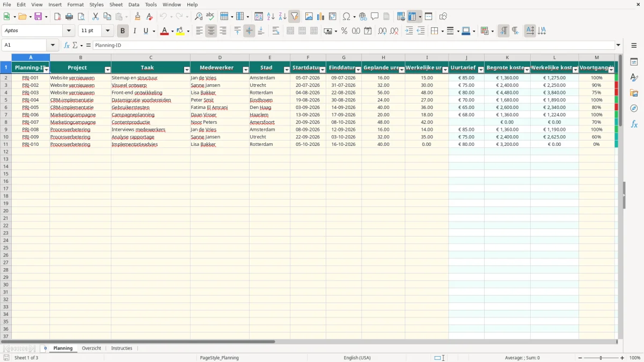Image resolution: width=644 pixels, height=362 pixels.
Task: Toggle Freeze Rows and Columns
Action: [x=412, y=17]
